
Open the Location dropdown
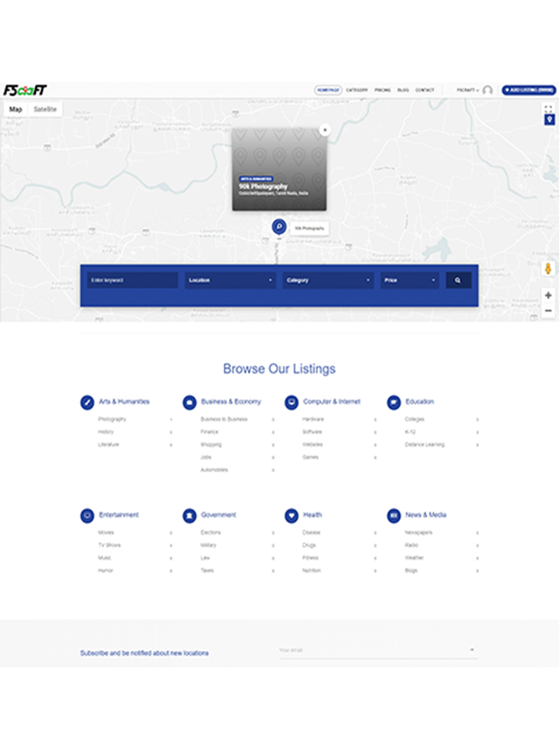point(231,281)
